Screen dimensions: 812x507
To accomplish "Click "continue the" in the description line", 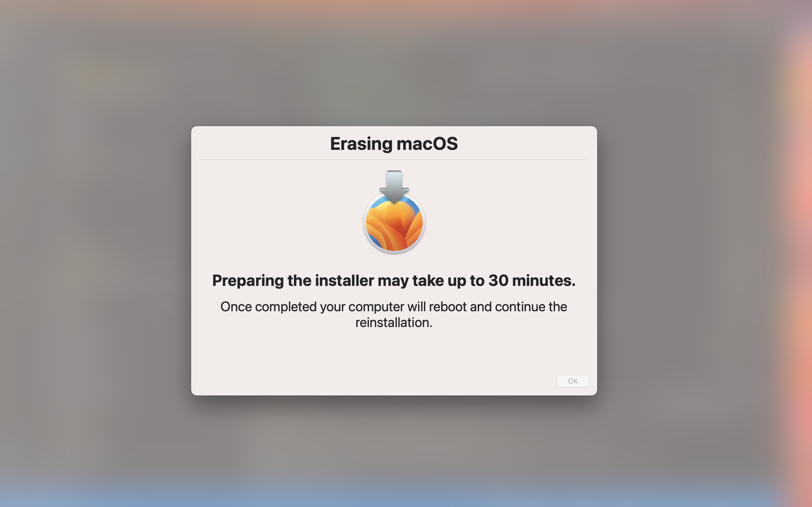I will (x=531, y=306).
